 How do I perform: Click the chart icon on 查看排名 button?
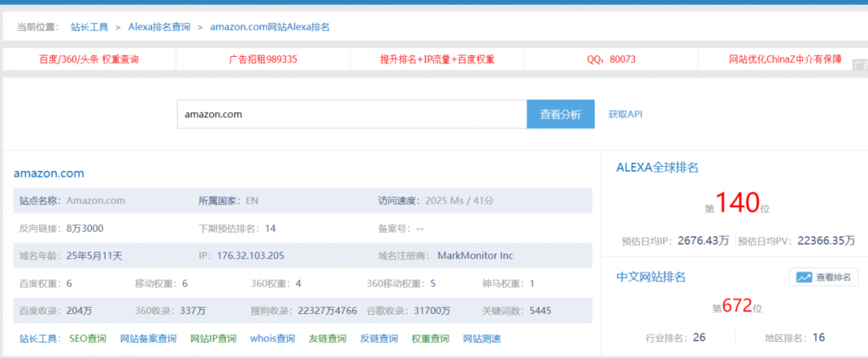point(804,278)
